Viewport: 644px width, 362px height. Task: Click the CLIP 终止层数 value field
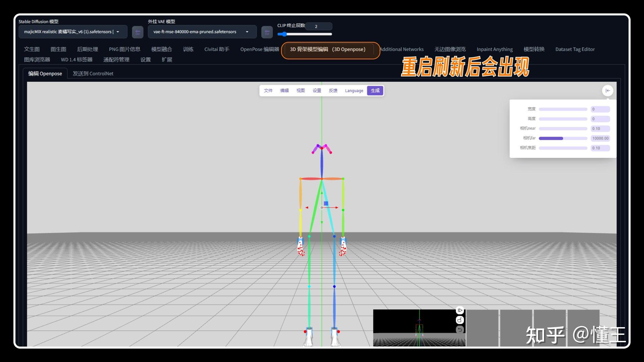(x=319, y=26)
